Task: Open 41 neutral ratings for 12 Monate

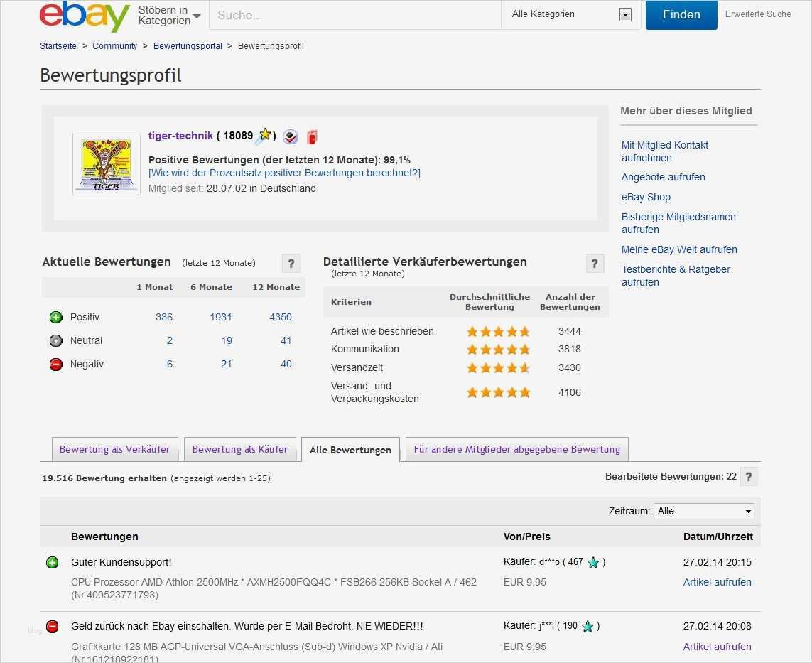Action: pos(286,340)
